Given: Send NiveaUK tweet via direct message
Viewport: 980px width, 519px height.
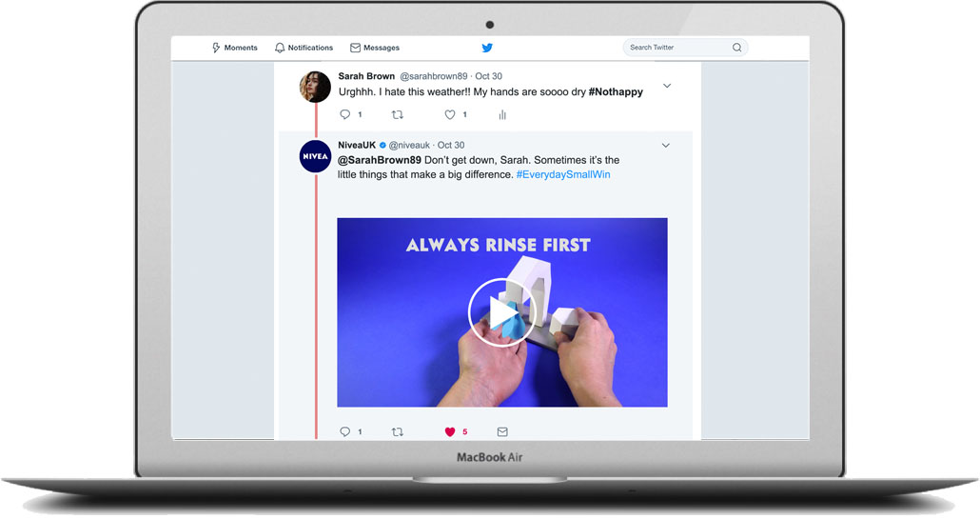Looking at the screenshot, I should pyautogui.click(x=502, y=432).
